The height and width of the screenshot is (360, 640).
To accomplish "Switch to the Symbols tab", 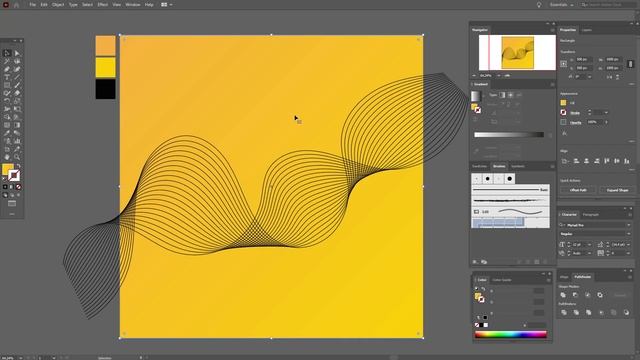I will pos(518,167).
